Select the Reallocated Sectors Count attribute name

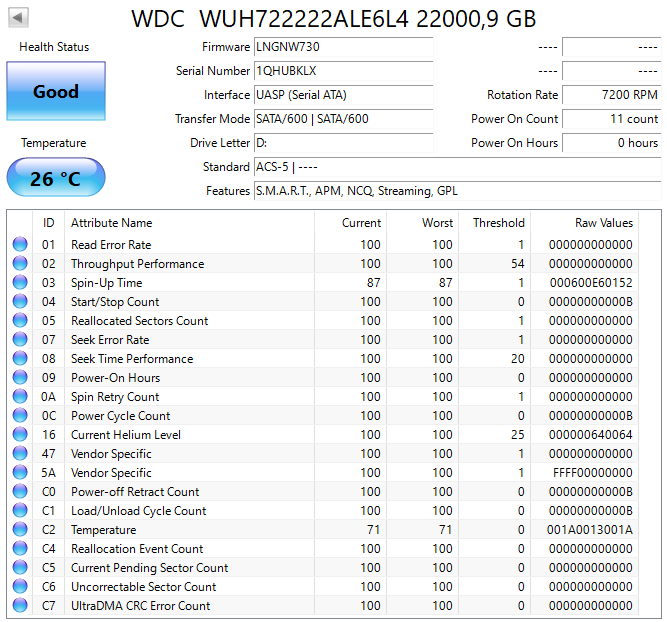click(x=140, y=321)
